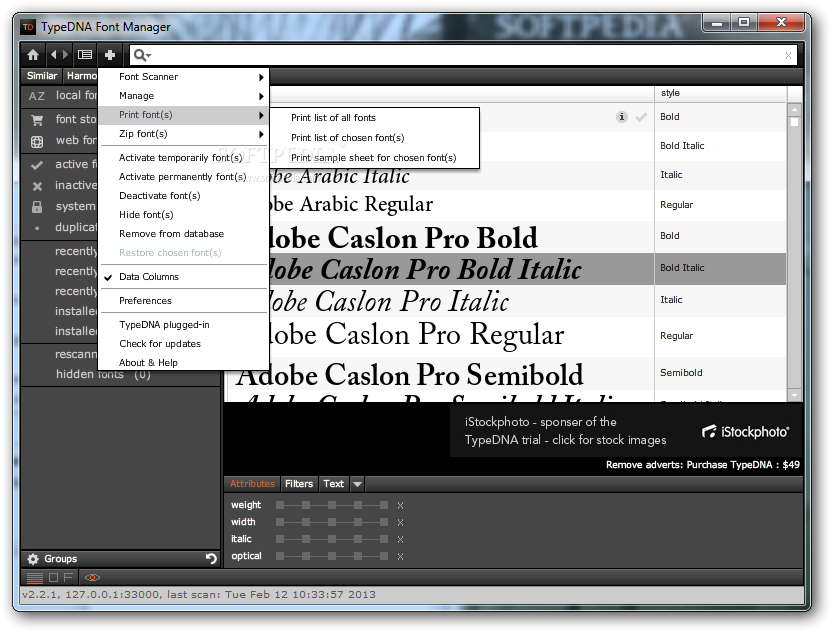
Task: Choose Print sample sheet for chosen font(s)
Action: click(x=374, y=158)
